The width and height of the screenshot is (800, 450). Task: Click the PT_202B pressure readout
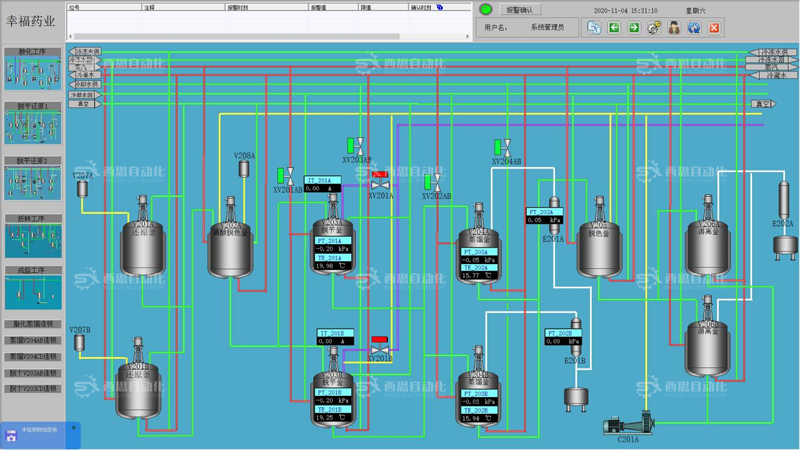click(563, 337)
